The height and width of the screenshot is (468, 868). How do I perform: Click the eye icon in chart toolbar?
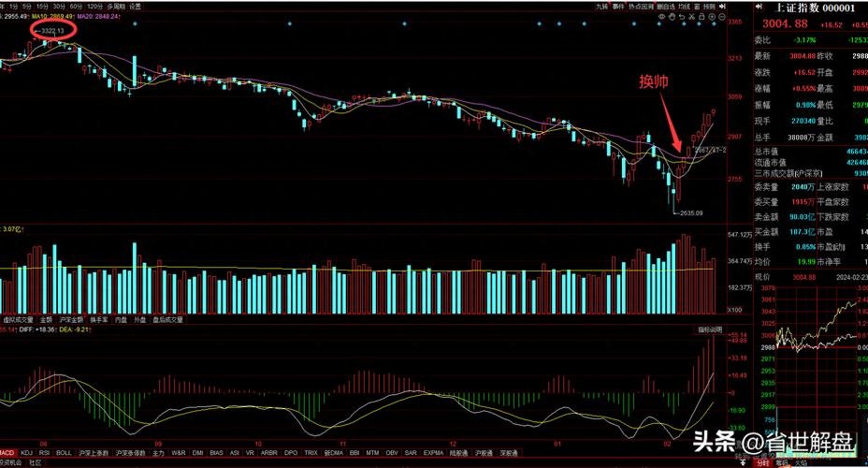(x=662, y=16)
